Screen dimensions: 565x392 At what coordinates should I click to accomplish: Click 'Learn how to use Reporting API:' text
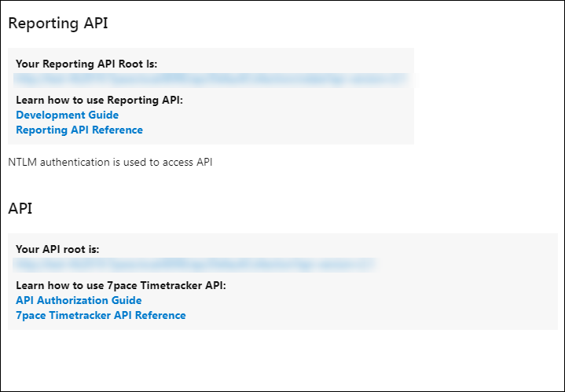click(x=100, y=101)
